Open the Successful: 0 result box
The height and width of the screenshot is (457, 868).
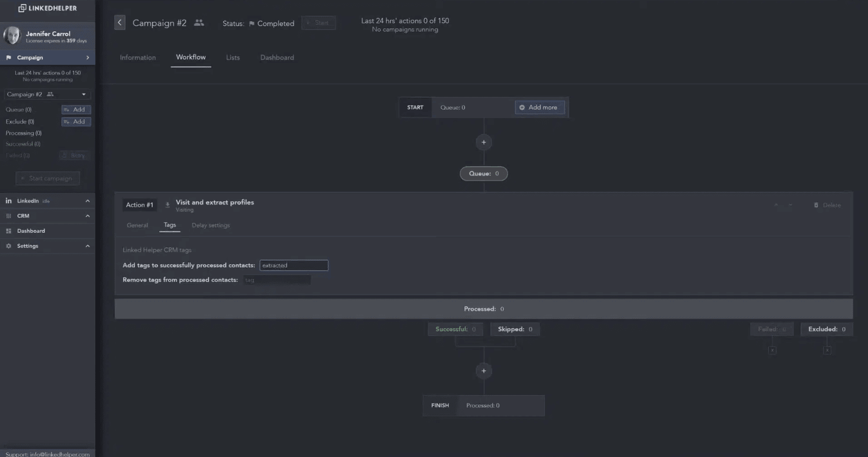pos(455,329)
